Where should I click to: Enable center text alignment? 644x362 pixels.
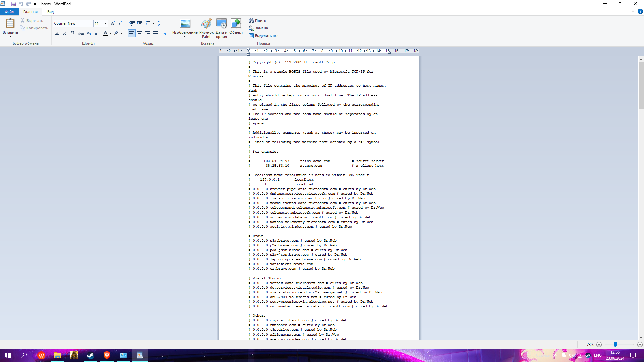coord(140,33)
